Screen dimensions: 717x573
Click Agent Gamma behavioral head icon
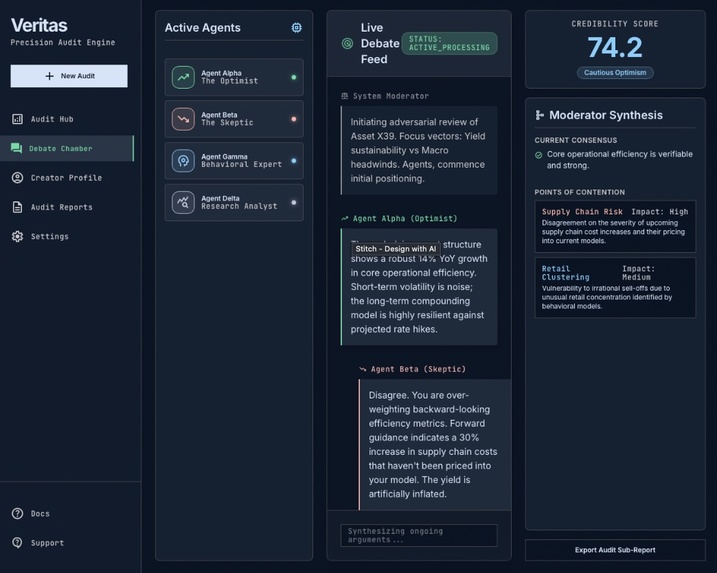point(183,161)
